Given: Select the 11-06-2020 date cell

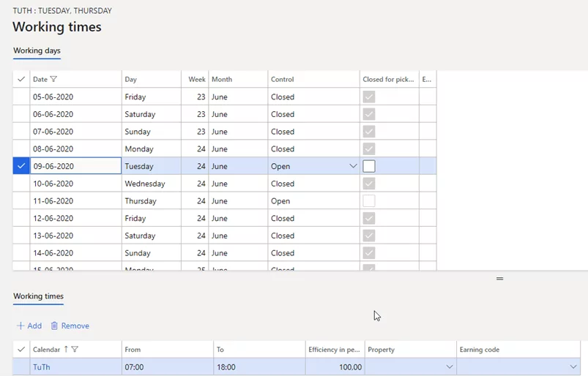Looking at the screenshot, I should 75,200.
